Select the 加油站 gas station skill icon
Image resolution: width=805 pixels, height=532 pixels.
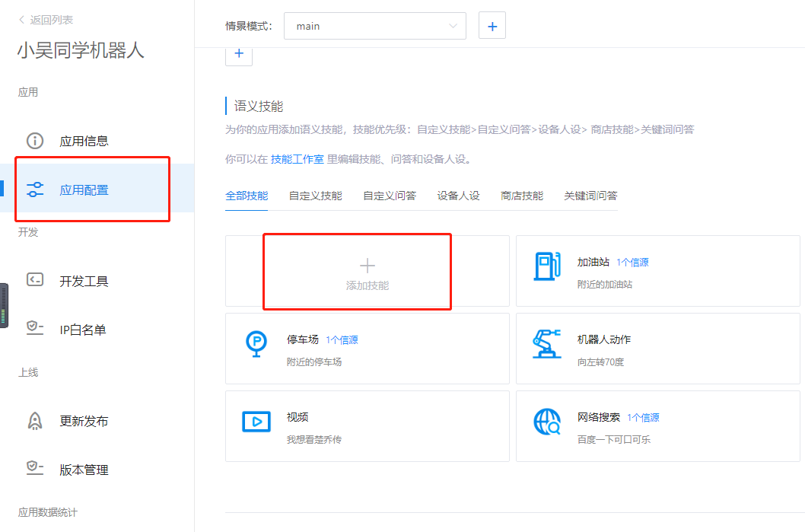pos(547,262)
